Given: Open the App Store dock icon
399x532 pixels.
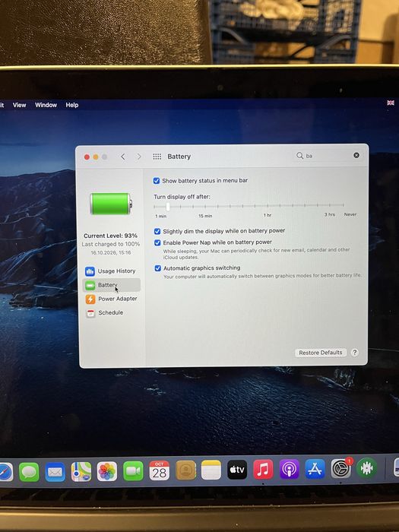Looking at the screenshot, I should 315,469.
